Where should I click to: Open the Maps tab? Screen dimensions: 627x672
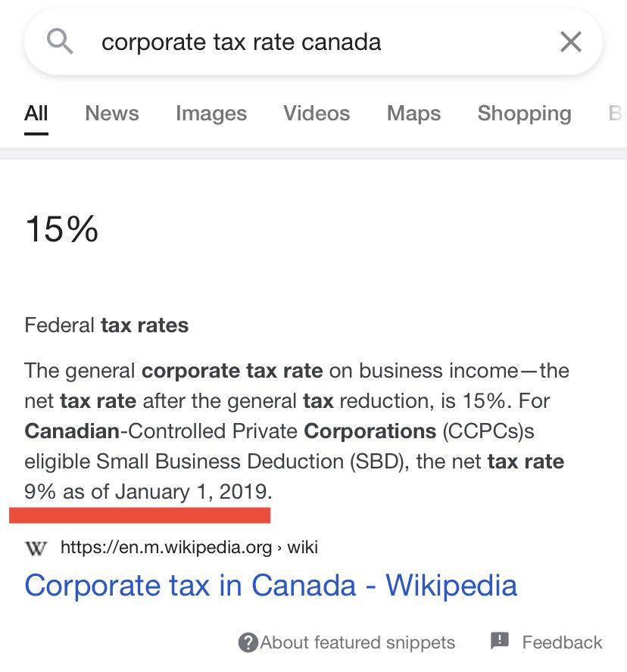tap(413, 114)
